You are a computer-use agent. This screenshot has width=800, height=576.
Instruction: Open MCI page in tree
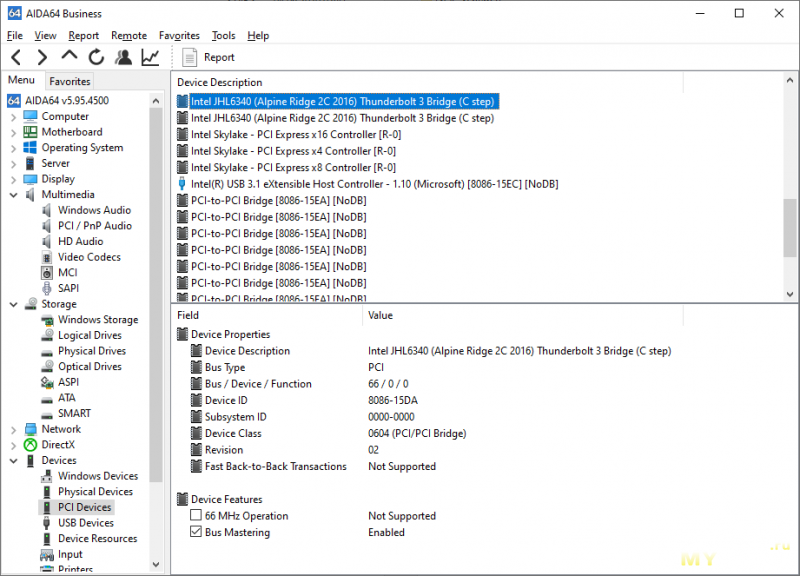pos(68,272)
